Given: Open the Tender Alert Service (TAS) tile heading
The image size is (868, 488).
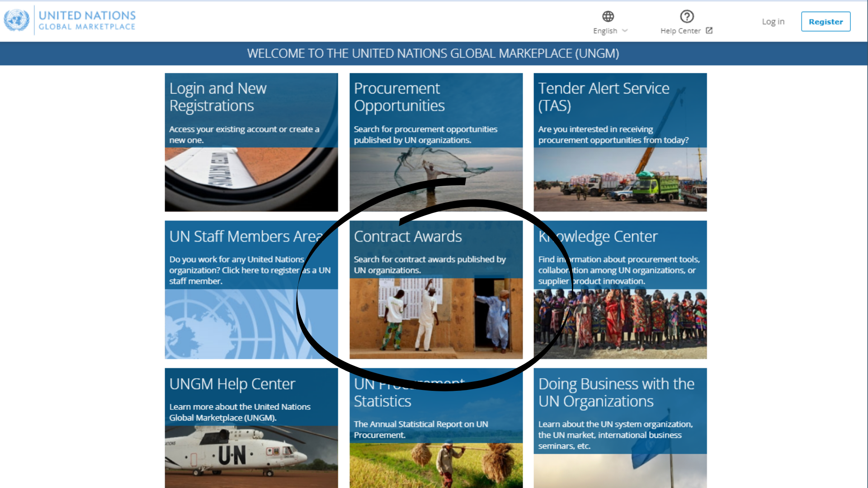Looking at the screenshot, I should [604, 97].
